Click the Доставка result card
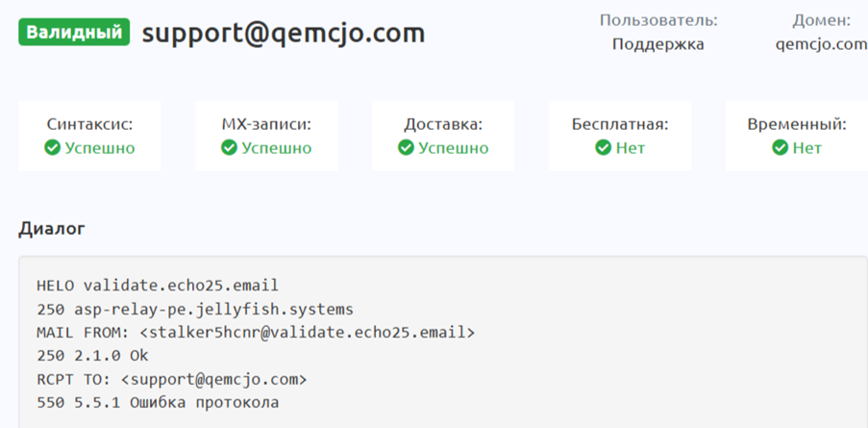Image resolution: width=868 pixels, height=428 pixels. pos(443,136)
